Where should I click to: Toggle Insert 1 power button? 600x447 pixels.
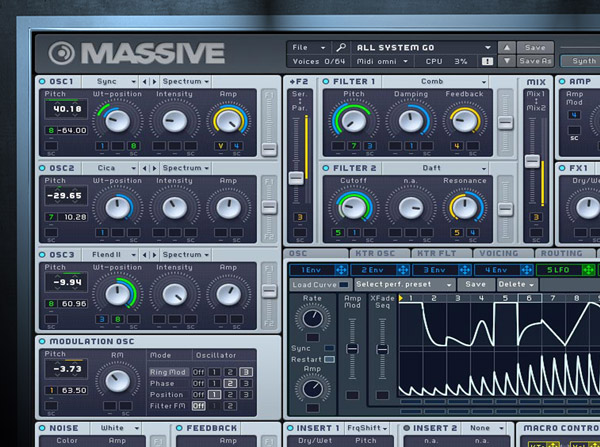(x=290, y=428)
